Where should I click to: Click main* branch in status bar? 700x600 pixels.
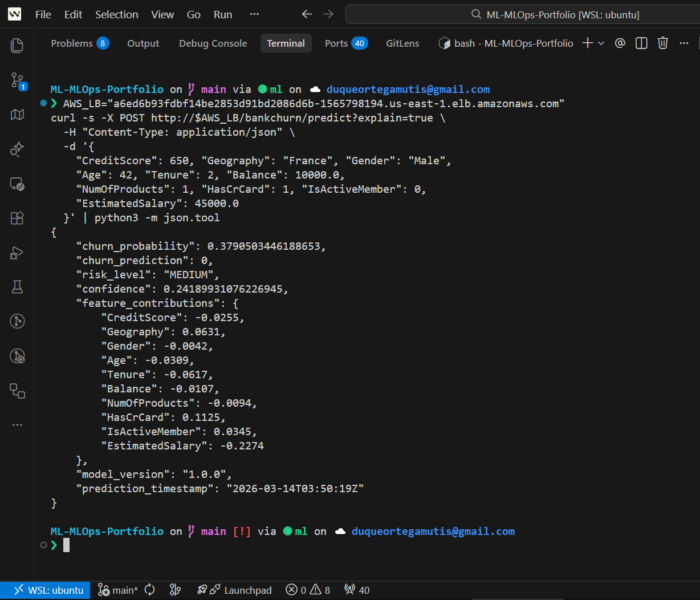[118, 590]
